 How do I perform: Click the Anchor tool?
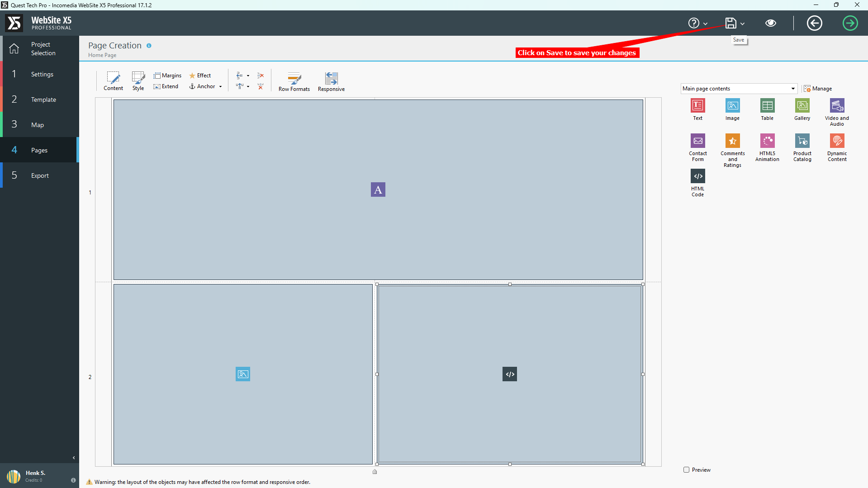tap(202, 86)
